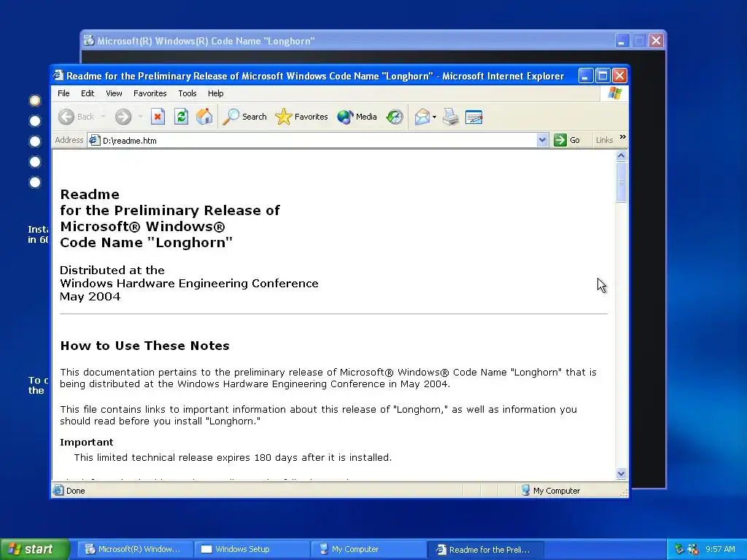Open the Address bar dropdown list
The height and width of the screenshot is (560, 747).
(542, 140)
